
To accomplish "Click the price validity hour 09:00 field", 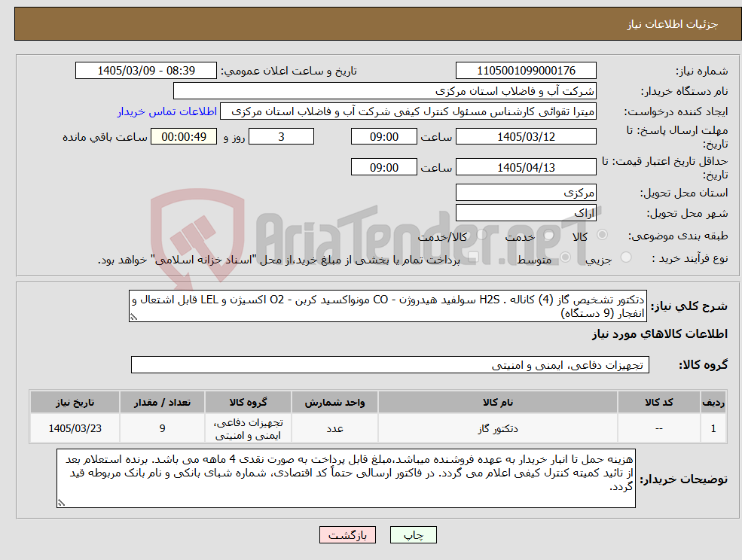I will [x=383, y=167].
